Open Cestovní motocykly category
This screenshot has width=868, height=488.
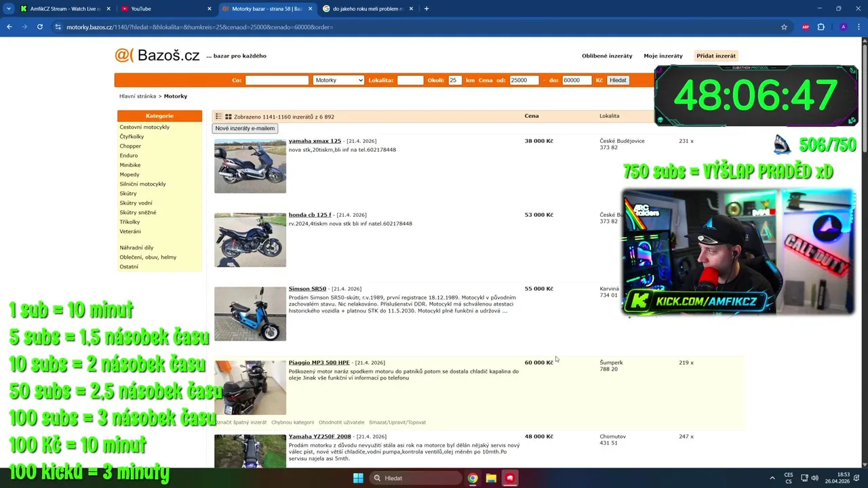144,127
